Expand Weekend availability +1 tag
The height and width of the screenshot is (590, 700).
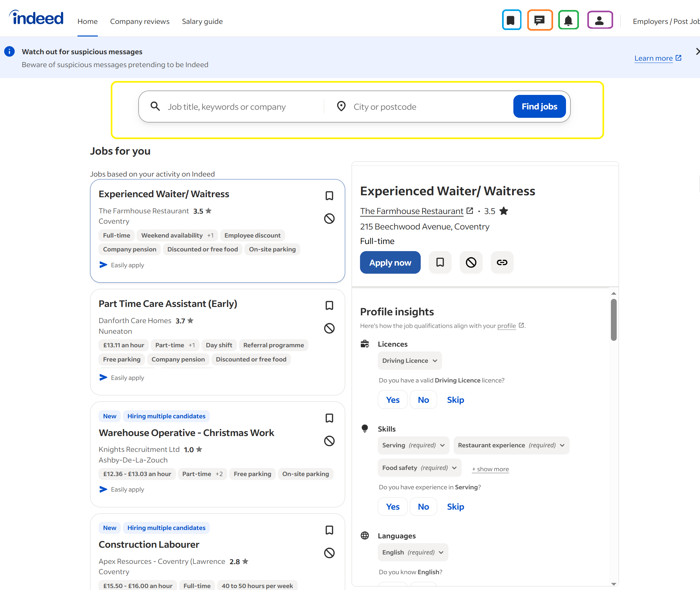[177, 236]
